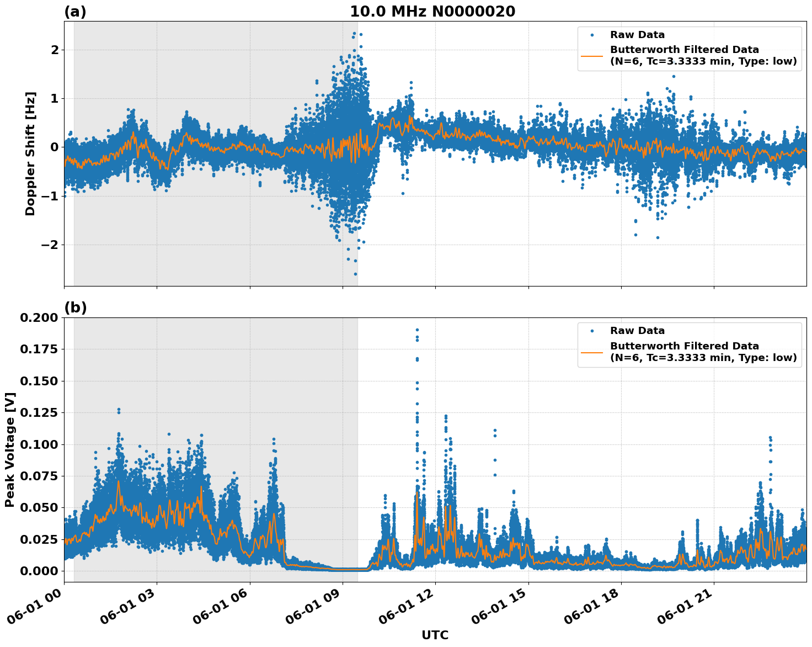Click the '−2' tick on Doppler Shift axis

click(x=50, y=245)
